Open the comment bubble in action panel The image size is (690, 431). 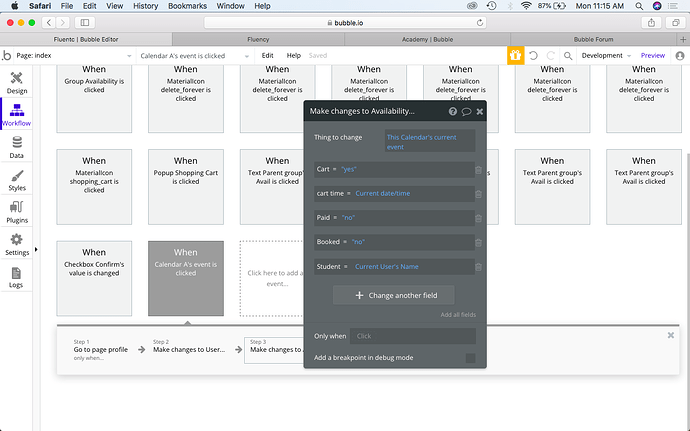pos(466,111)
